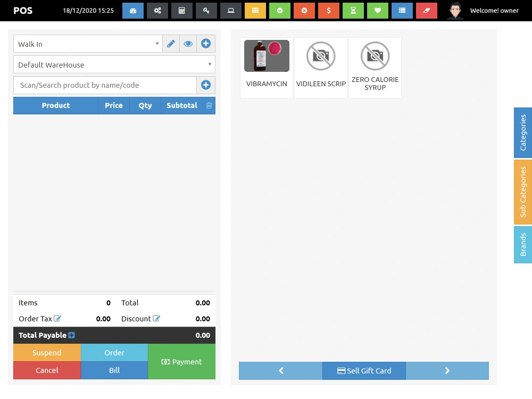
Task: Click the key shortcuts icon
Action: click(x=206, y=11)
